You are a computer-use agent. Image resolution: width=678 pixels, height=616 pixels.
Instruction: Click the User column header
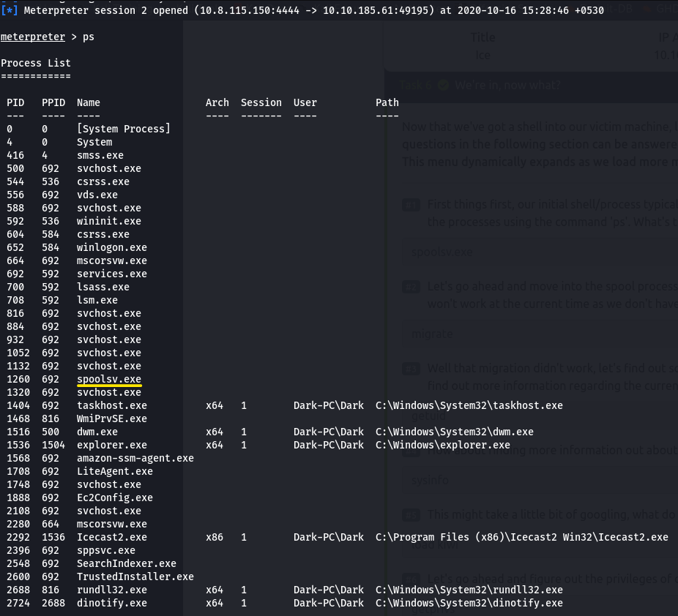tap(305, 102)
